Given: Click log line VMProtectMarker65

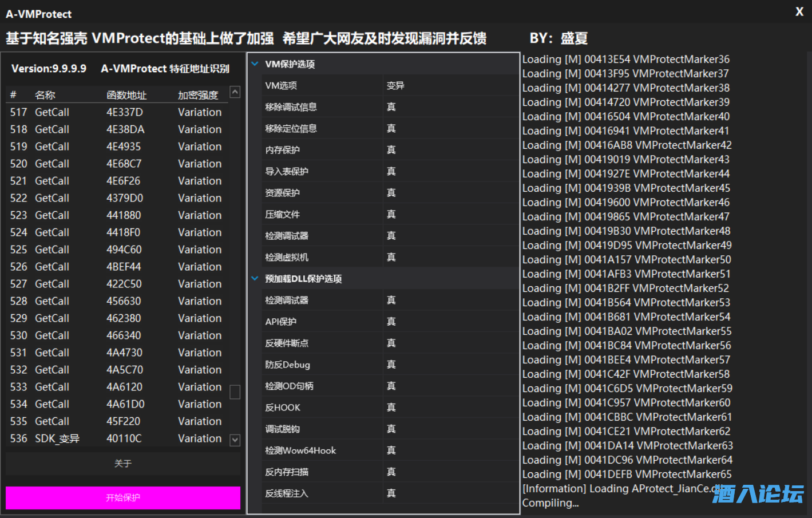Looking at the screenshot, I should (x=627, y=474).
